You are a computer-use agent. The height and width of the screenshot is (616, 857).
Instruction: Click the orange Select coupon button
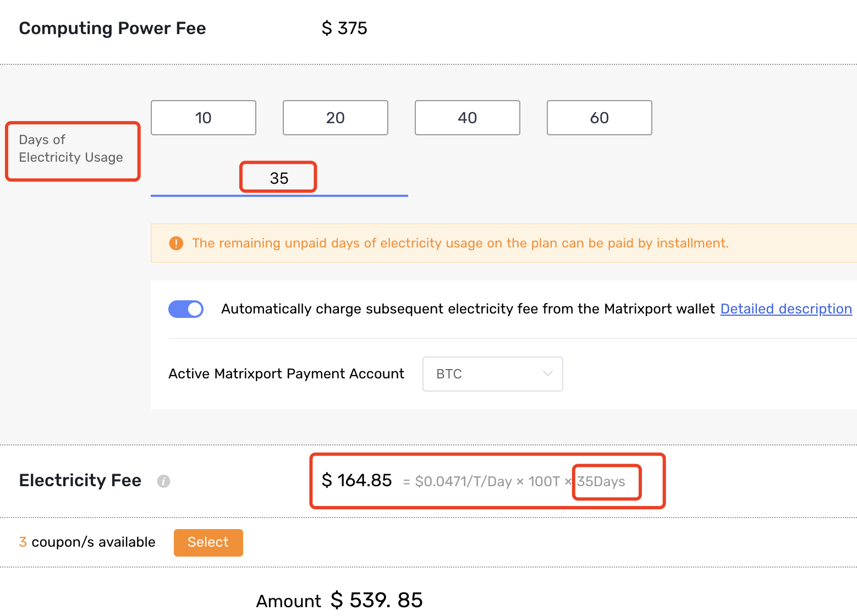pyautogui.click(x=208, y=543)
